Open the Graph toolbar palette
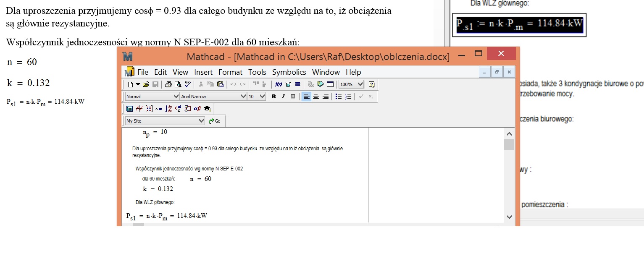644x272 pixels. tap(139, 109)
